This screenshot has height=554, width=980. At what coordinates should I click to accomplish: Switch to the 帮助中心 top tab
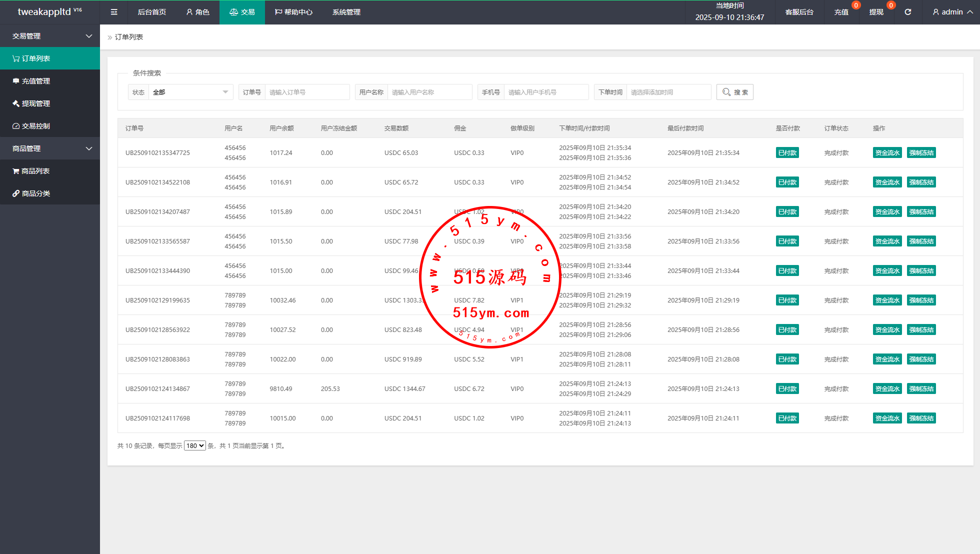tap(293, 12)
